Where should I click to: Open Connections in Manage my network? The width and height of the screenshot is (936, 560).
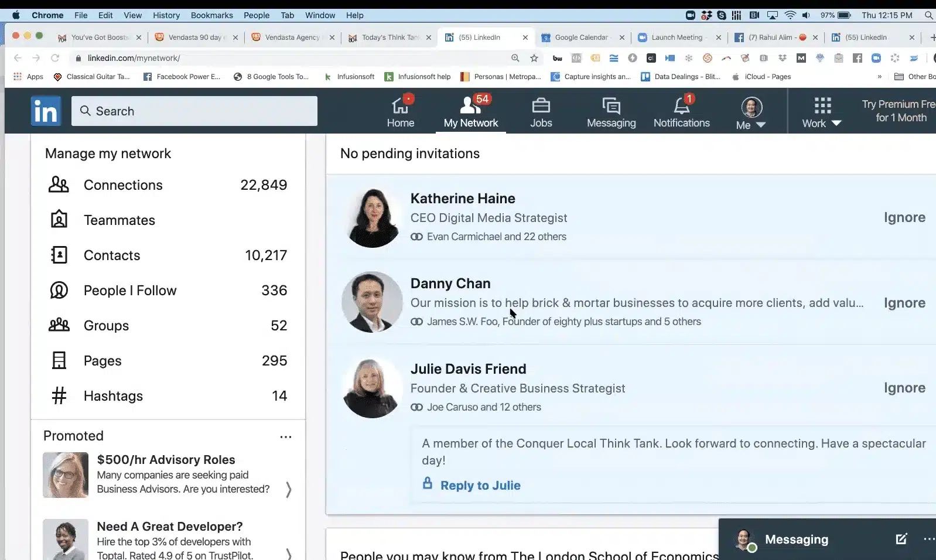[x=123, y=185]
